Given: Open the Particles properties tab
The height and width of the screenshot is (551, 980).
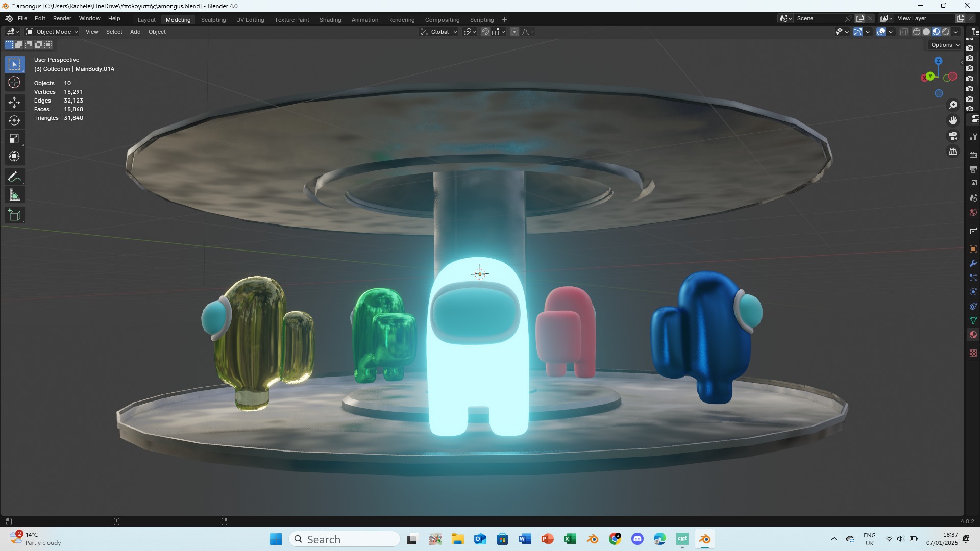Looking at the screenshot, I should [973, 278].
